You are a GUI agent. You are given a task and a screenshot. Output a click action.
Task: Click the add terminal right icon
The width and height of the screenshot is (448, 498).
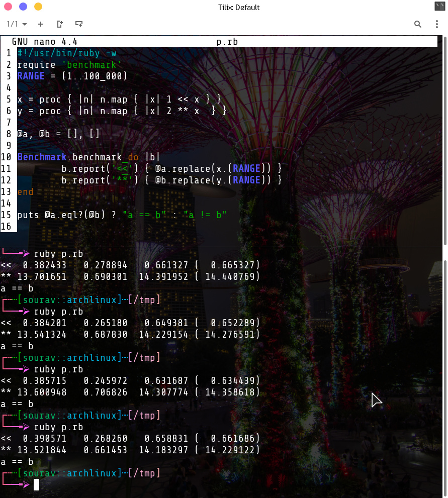(60, 24)
